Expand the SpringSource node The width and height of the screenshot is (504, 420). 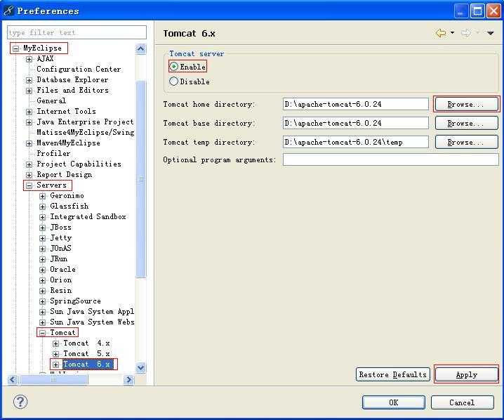[42, 301]
